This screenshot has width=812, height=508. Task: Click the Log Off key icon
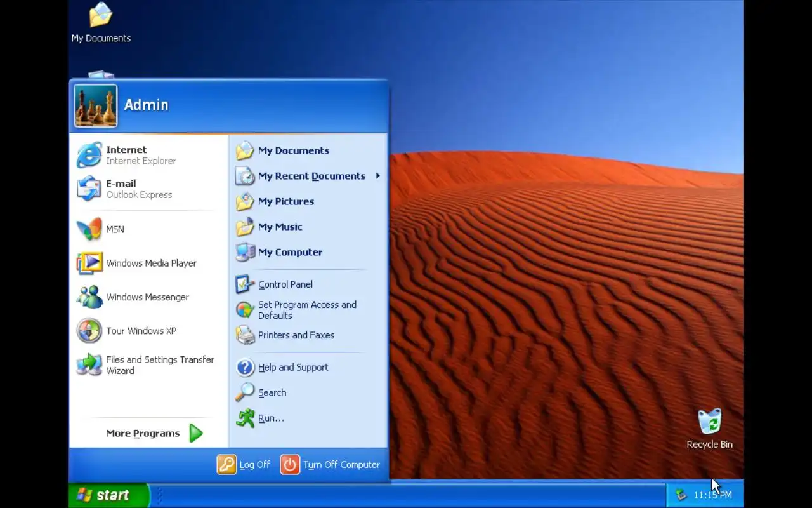click(x=226, y=465)
